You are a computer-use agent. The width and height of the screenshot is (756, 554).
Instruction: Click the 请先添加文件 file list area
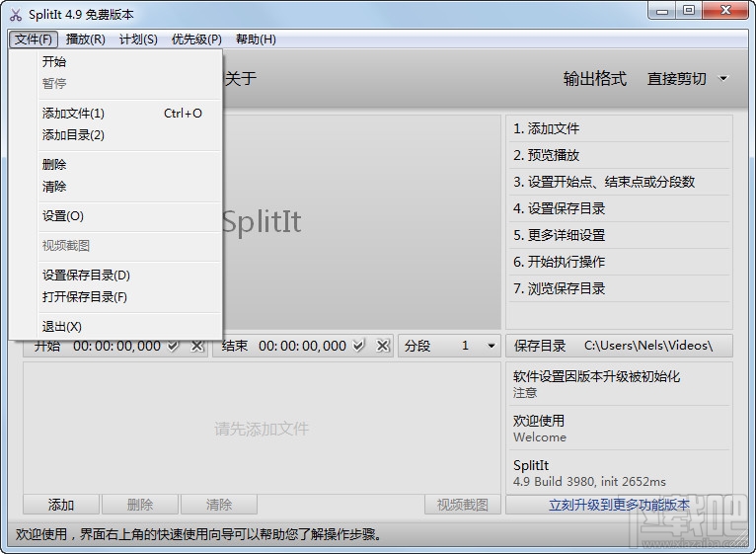[262, 429]
